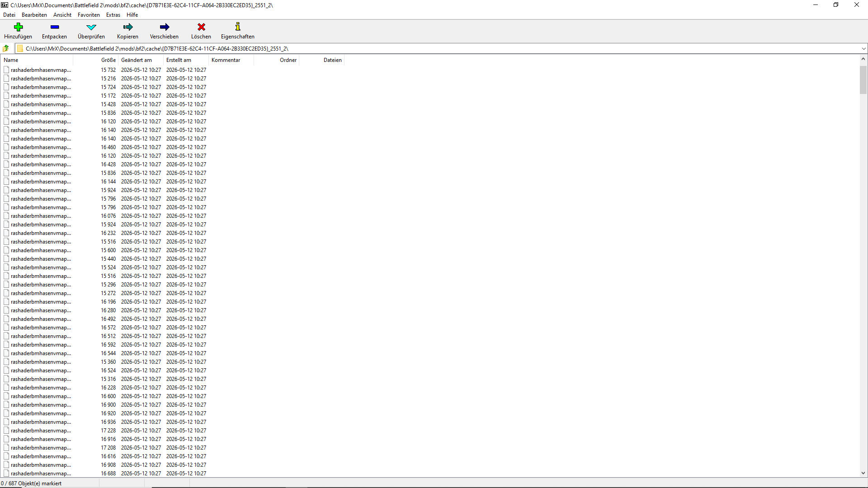Click file icon of row sized 16 688
Viewport: 868px width, 488px height.
(6, 474)
